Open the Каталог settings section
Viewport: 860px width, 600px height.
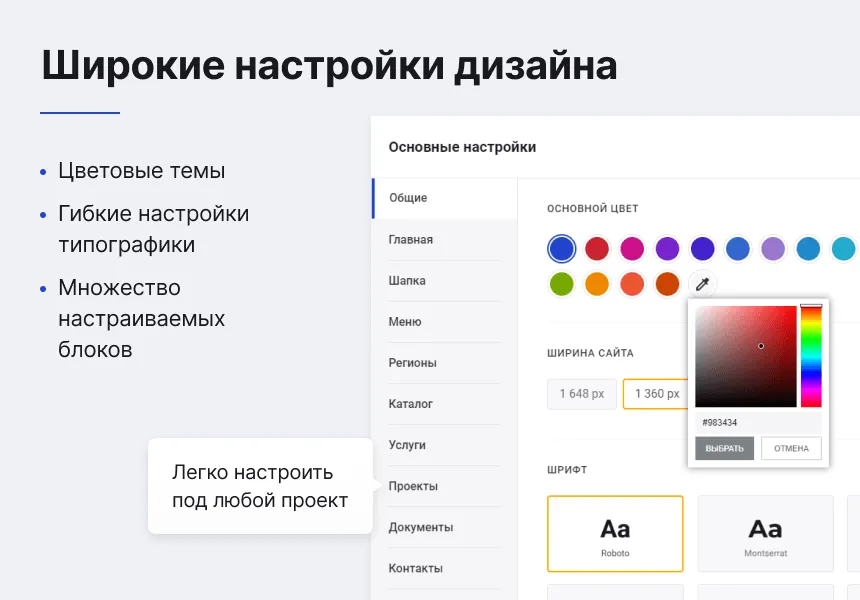[x=410, y=403]
